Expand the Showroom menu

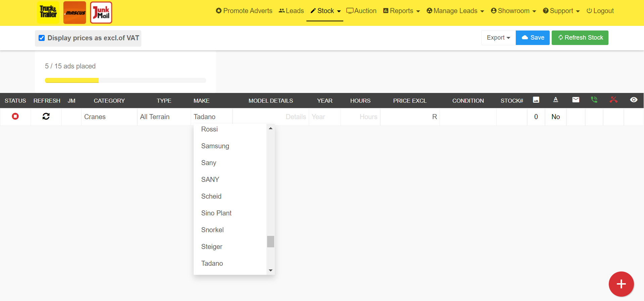coord(513,11)
